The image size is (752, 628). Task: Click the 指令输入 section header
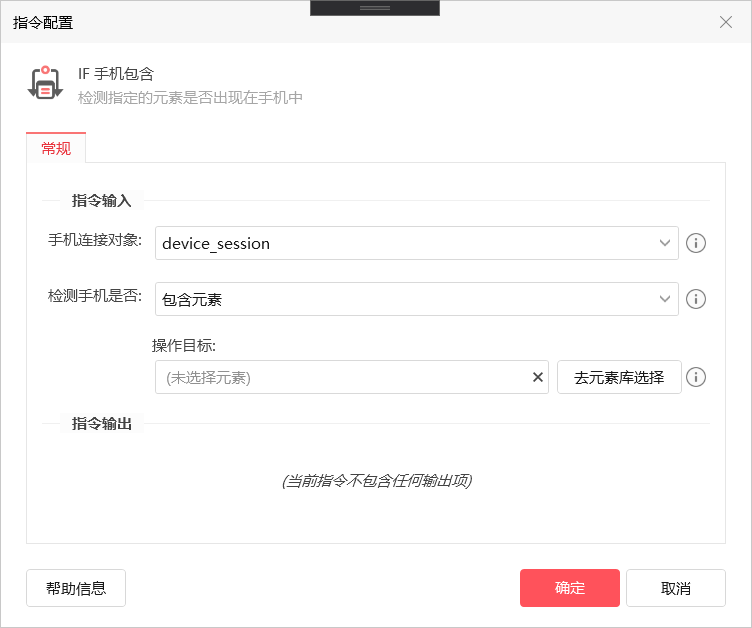[101, 201]
